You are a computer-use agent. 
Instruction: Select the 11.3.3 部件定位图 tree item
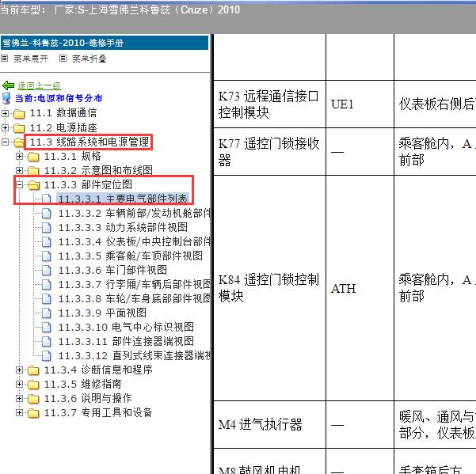point(88,184)
